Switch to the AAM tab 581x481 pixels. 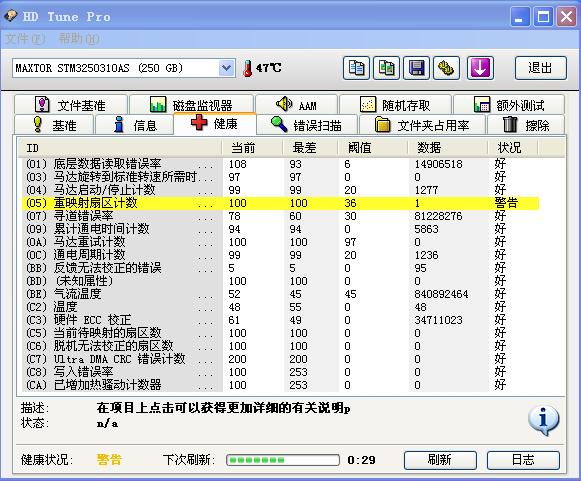pyautogui.click(x=296, y=105)
